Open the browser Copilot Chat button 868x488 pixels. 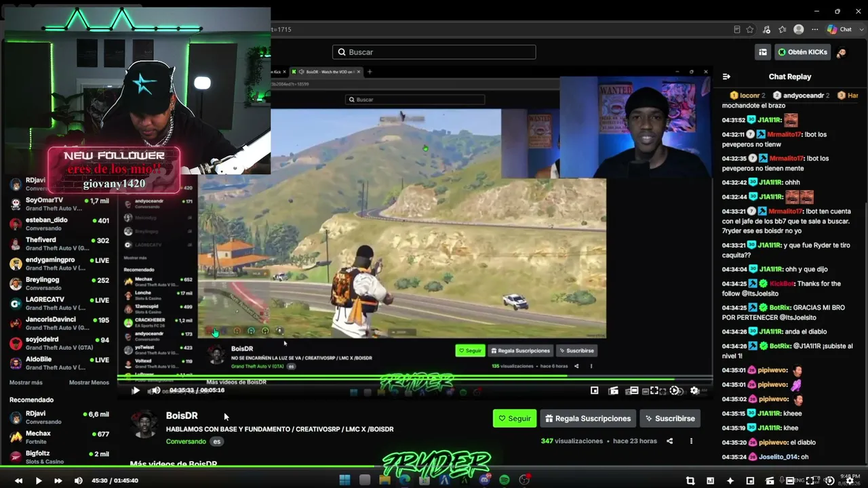point(840,29)
